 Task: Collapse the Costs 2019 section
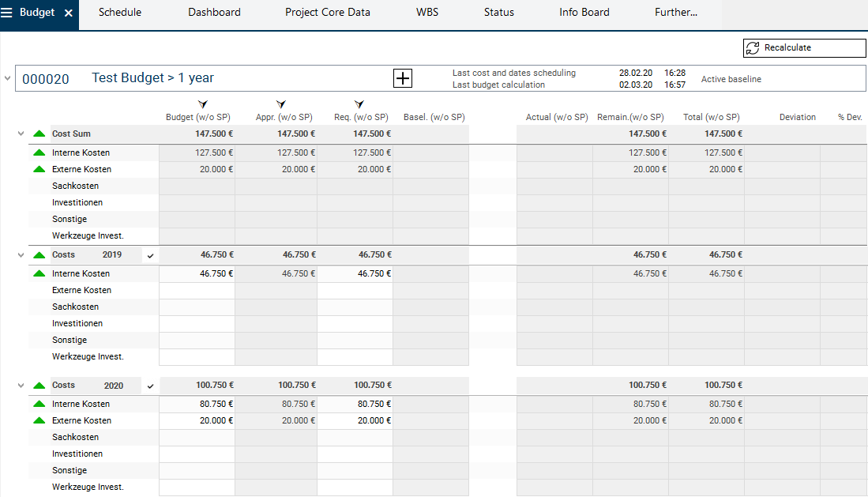click(21, 255)
